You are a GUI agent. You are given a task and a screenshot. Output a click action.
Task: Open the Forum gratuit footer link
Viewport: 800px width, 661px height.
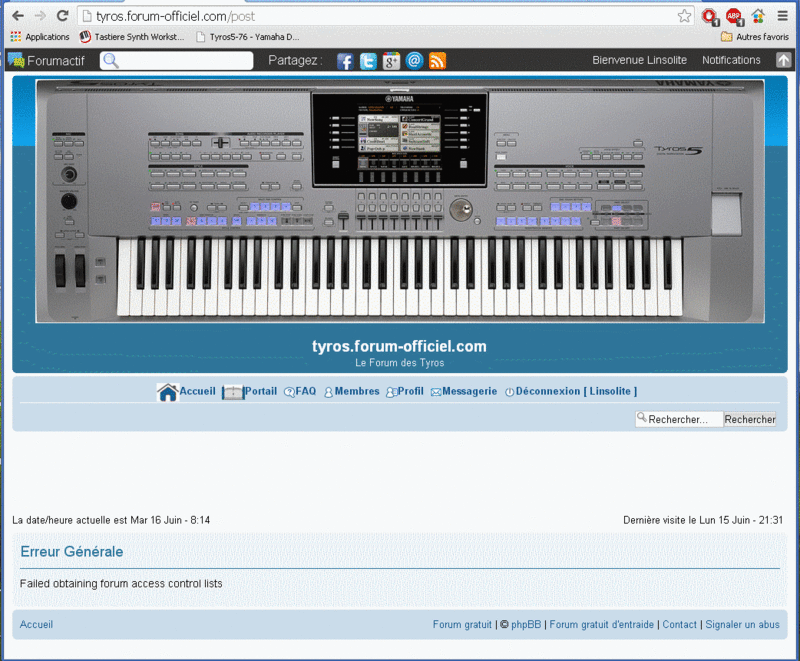tap(462, 624)
